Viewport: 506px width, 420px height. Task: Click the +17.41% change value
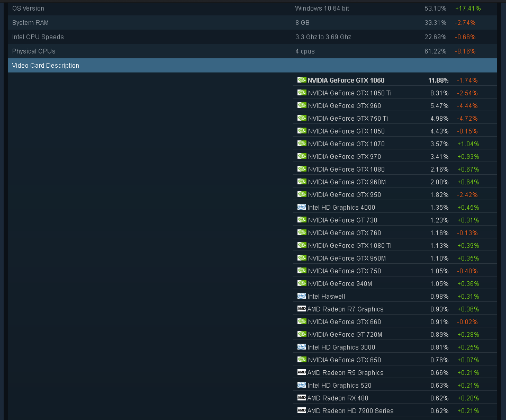(x=468, y=8)
